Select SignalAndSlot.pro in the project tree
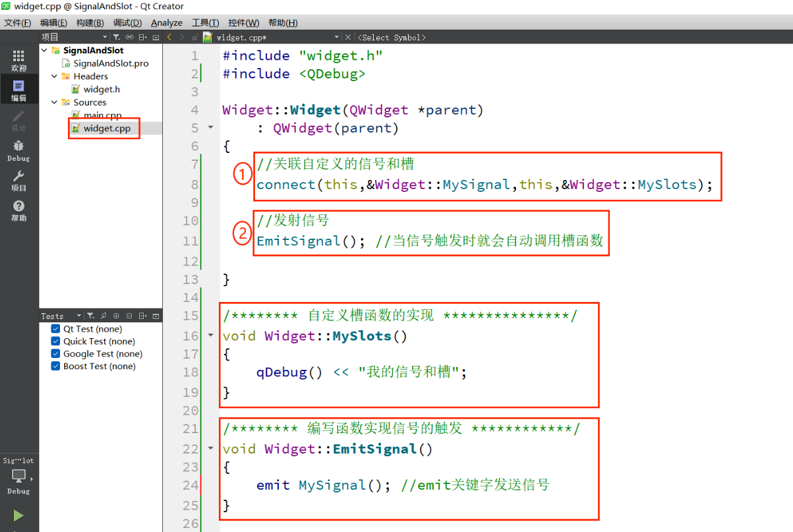 click(x=111, y=63)
